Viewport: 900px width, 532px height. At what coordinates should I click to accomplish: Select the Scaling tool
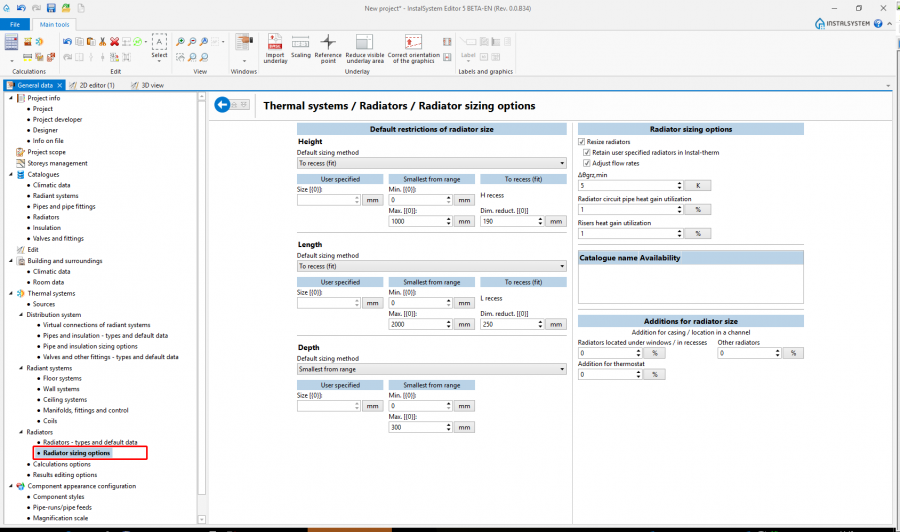[x=300, y=43]
